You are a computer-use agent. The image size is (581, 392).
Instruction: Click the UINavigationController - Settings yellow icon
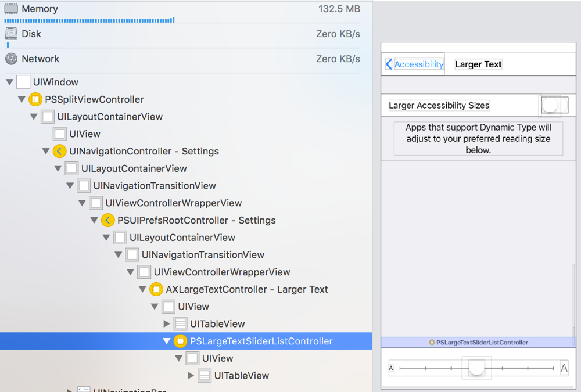[59, 151]
